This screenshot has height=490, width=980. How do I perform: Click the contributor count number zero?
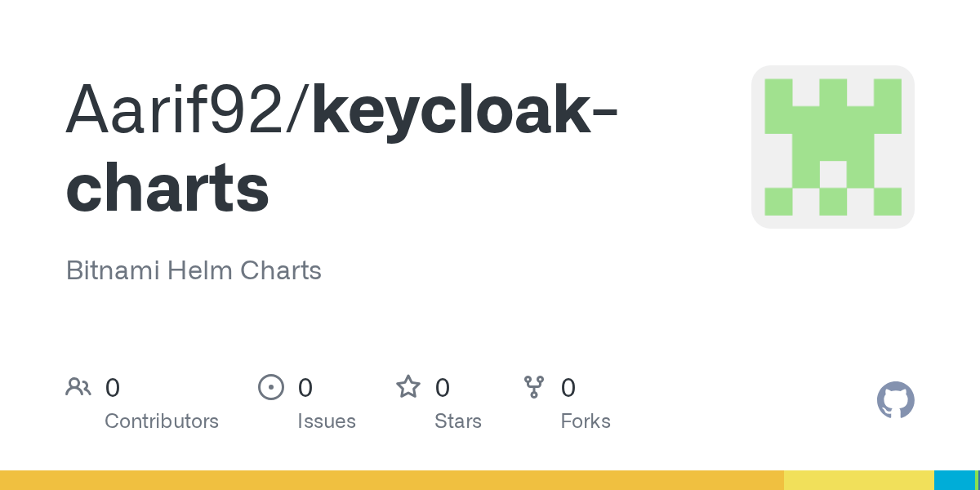113,388
